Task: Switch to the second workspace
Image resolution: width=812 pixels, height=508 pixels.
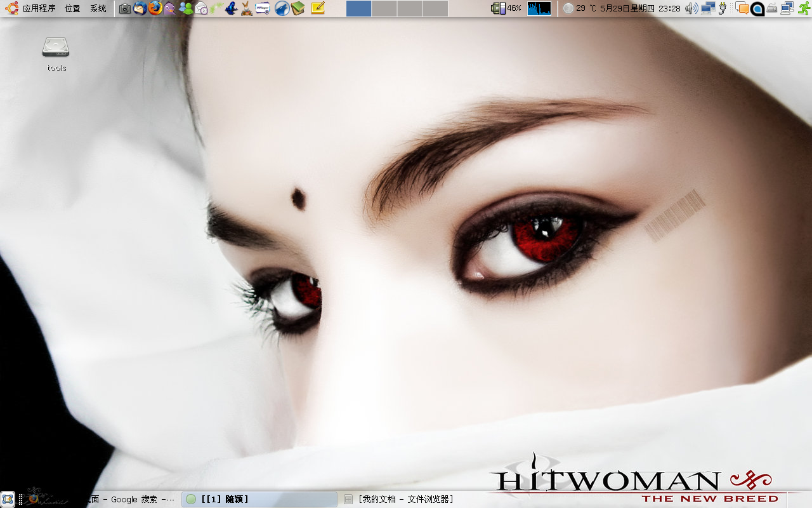Action: click(x=384, y=8)
